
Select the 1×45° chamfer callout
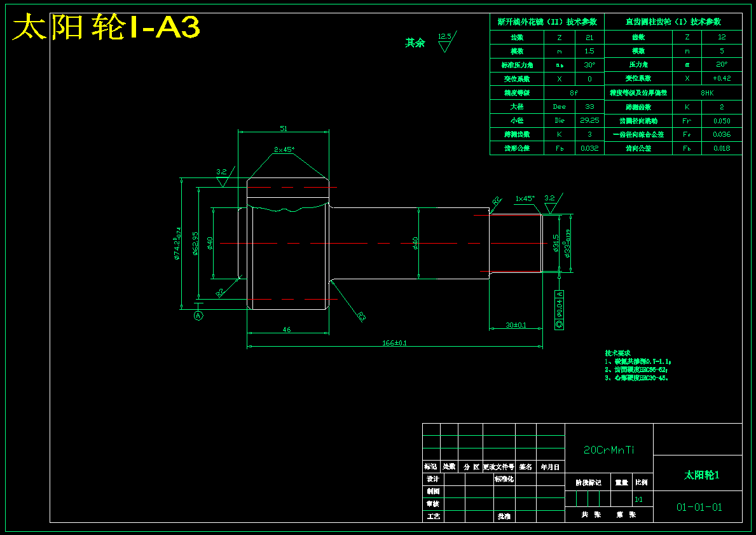525,198
